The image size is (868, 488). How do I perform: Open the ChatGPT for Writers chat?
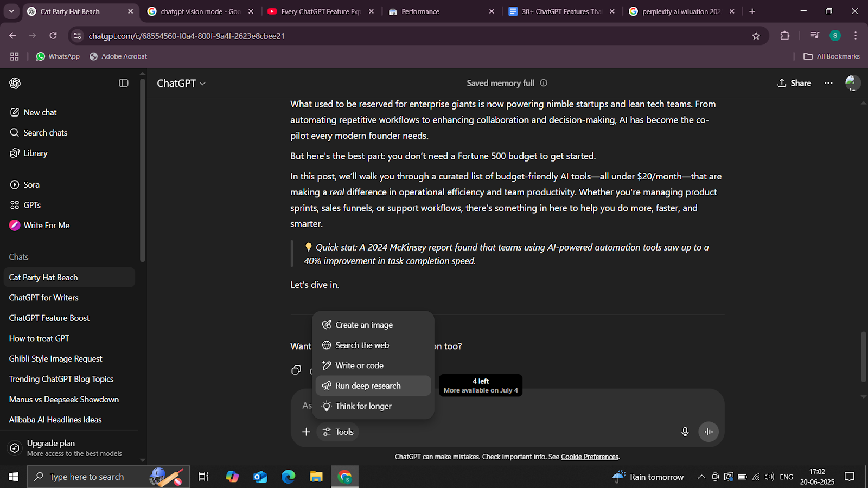pyautogui.click(x=69, y=298)
